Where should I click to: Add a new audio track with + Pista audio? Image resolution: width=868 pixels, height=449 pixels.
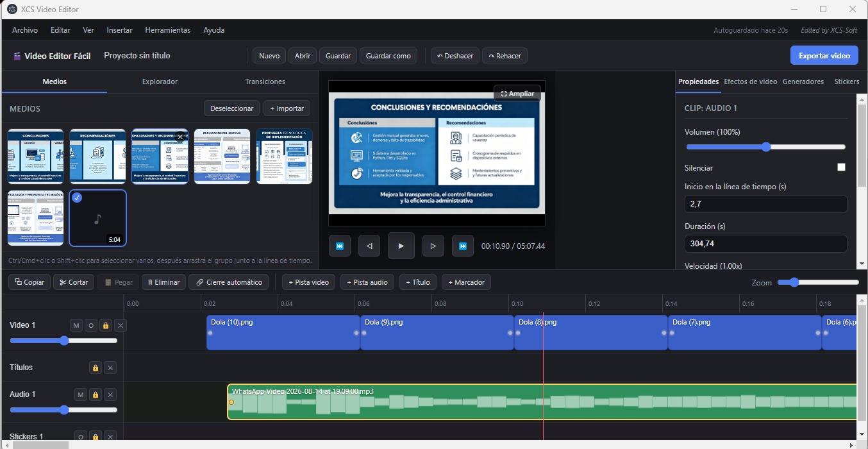pyautogui.click(x=367, y=282)
